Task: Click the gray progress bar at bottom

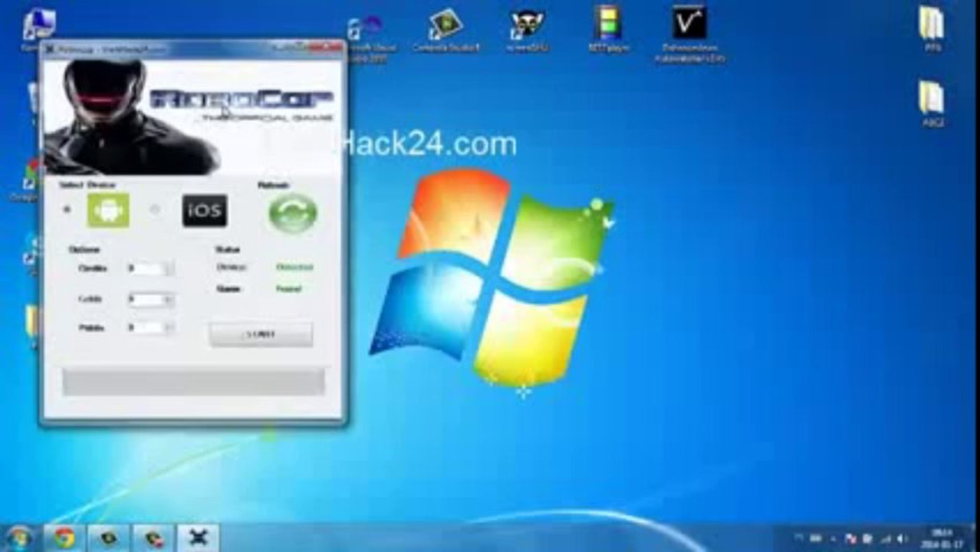Action: tap(192, 382)
